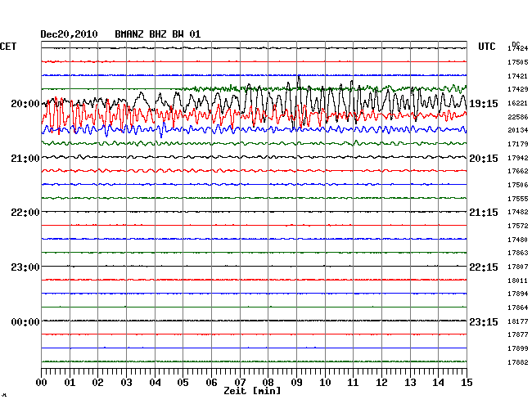
Task: Click the x-axis minute label "12"
Action: [x=381, y=383]
